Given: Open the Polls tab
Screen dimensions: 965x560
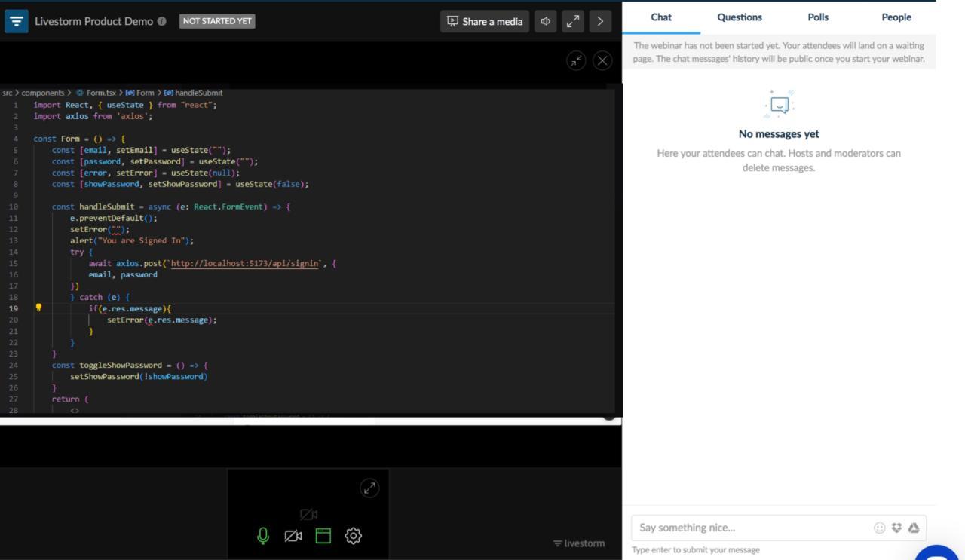Looking at the screenshot, I should (818, 17).
